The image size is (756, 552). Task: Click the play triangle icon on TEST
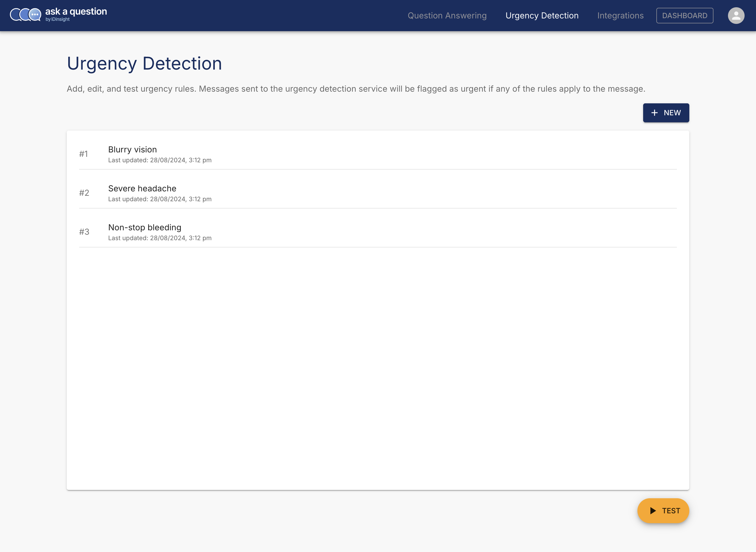[x=653, y=510]
